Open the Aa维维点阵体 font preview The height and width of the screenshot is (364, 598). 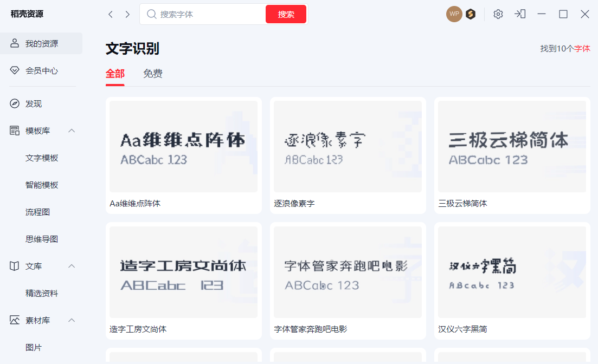[183, 146]
